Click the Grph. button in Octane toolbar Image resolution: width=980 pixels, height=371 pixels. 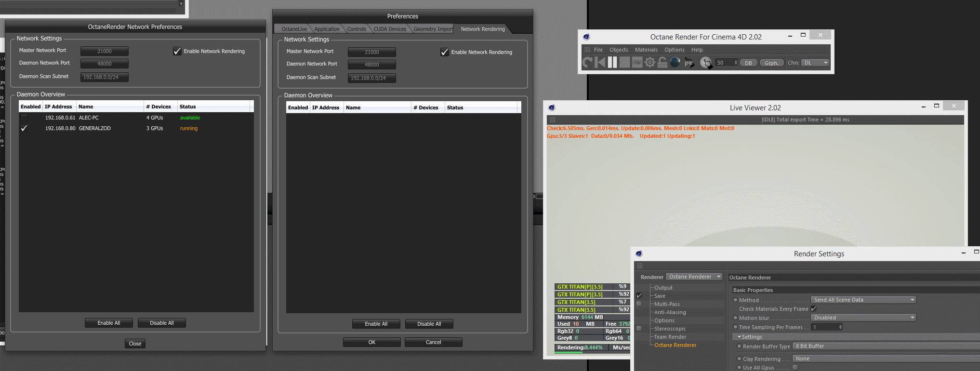coord(771,63)
